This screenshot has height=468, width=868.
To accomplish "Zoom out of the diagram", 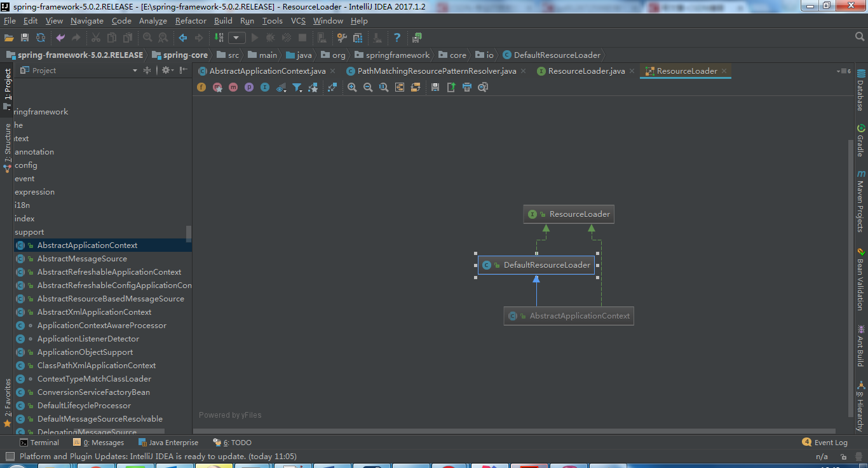I will [368, 87].
